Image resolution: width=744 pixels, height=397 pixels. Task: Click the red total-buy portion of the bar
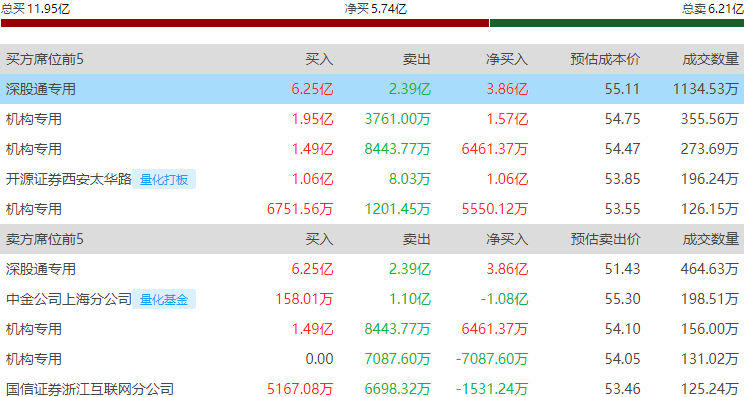click(245, 23)
